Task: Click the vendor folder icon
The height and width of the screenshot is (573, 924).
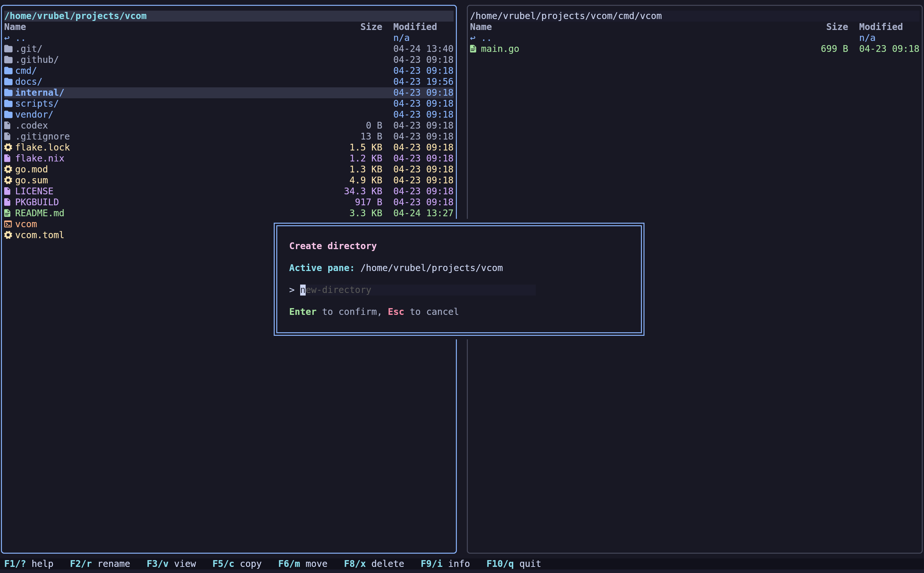Action: pos(8,114)
